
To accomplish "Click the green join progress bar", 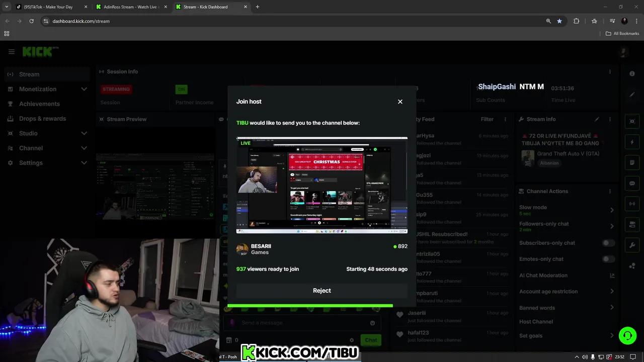I will [310, 305].
